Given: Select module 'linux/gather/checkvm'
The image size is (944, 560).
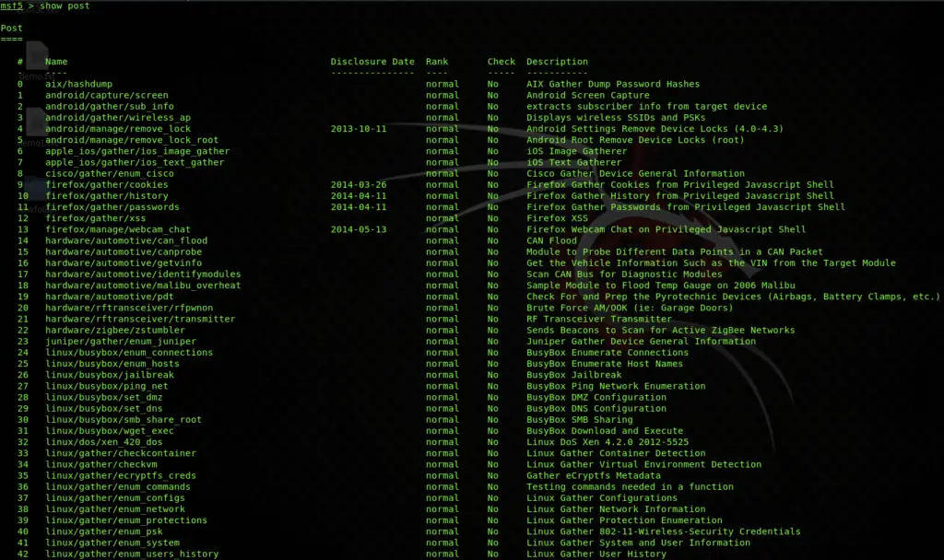Looking at the screenshot, I should tap(101, 464).
